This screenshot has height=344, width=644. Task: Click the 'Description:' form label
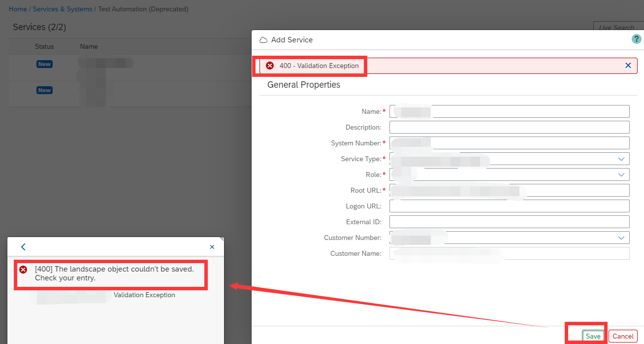tap(363, 127)
